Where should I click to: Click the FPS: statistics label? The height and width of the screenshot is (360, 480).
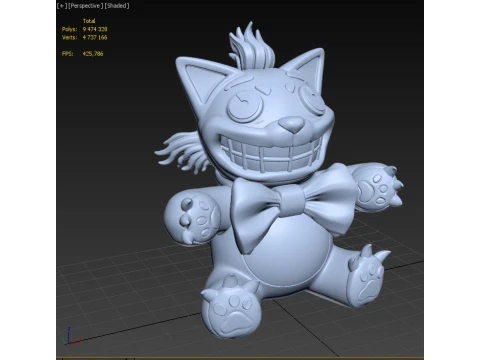pyautogui.click(x=67, y=54)
